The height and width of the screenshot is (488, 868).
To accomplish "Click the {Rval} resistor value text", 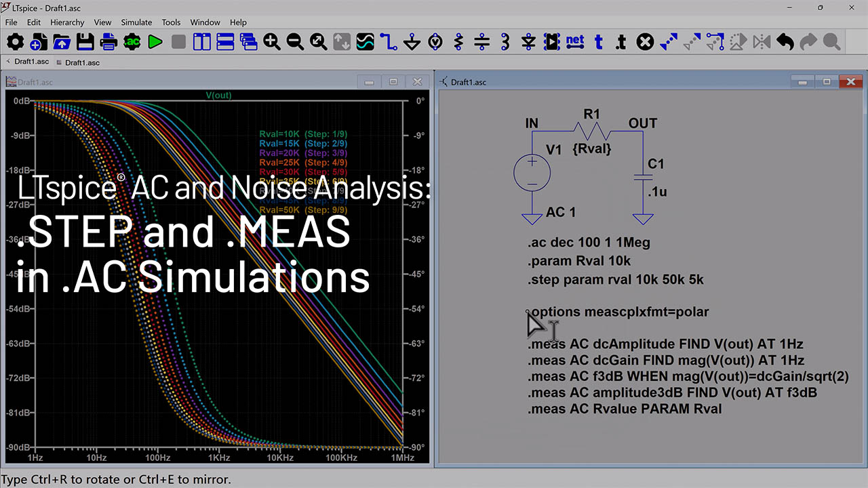I will [x=592, y=148].
